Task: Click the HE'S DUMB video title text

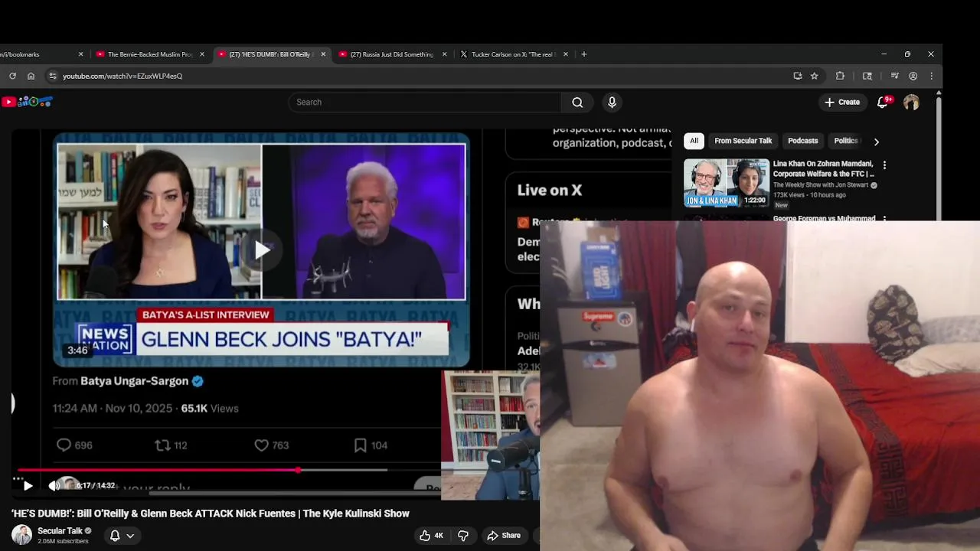Action: tap(211, 514)
